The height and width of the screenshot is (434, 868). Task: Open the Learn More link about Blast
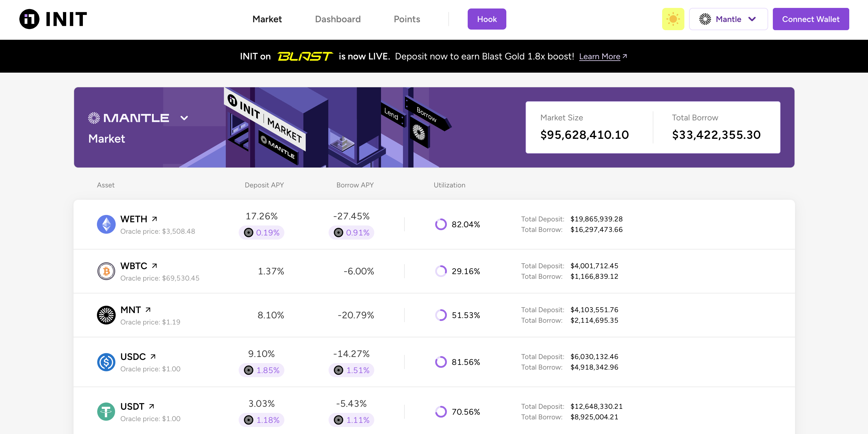pos(600,56)
